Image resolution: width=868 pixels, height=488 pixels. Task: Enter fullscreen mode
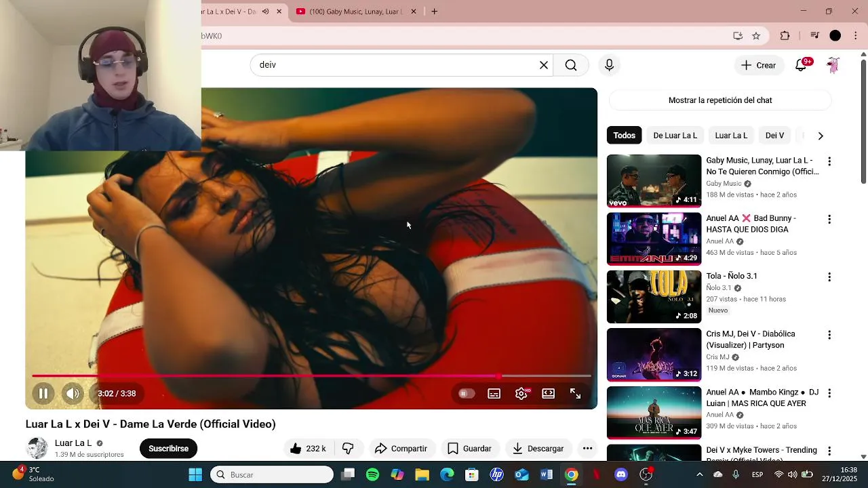point(575,394)
